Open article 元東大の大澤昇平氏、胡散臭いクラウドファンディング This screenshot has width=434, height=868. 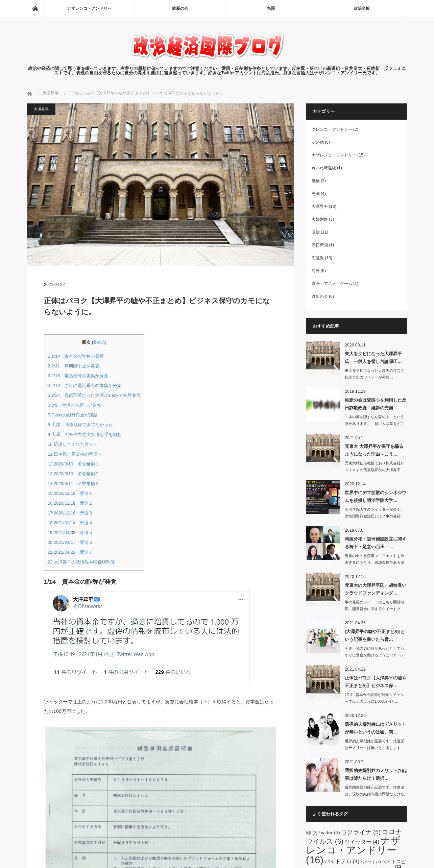(376, 589)
